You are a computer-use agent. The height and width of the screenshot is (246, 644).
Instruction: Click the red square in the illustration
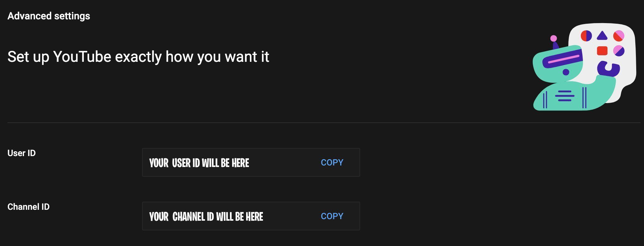point(602,51)
